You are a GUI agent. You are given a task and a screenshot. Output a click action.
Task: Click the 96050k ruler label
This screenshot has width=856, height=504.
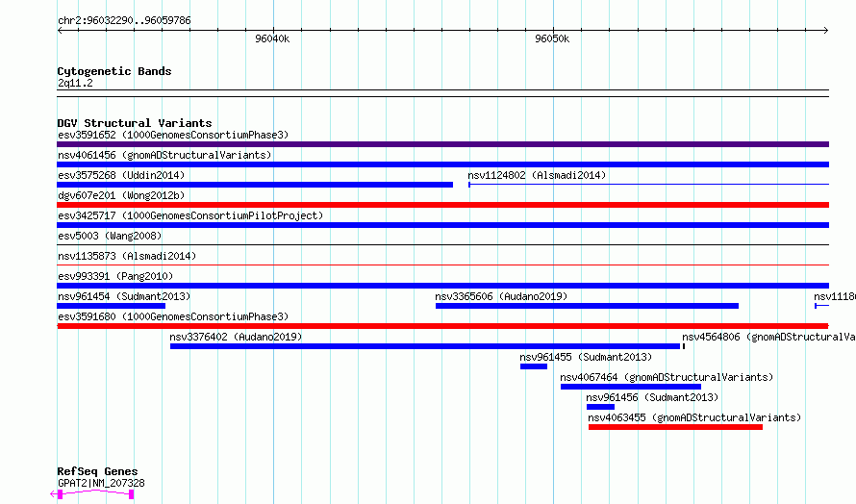pos(552,38)
